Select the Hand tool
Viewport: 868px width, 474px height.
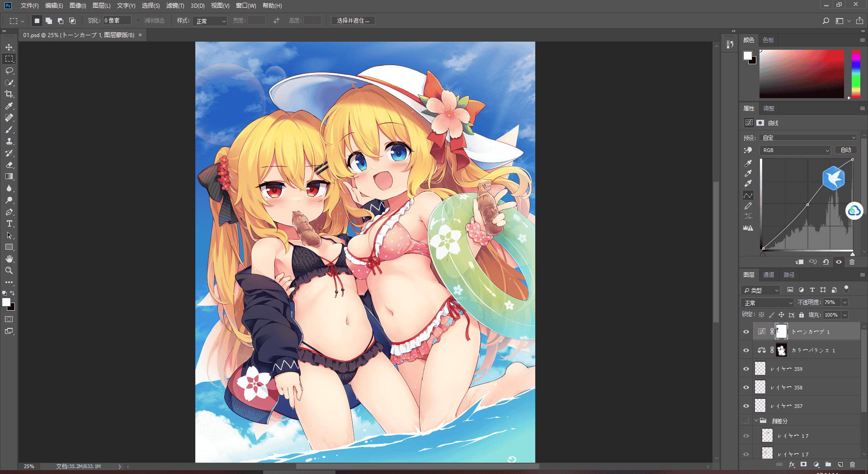tap(9, 259)
